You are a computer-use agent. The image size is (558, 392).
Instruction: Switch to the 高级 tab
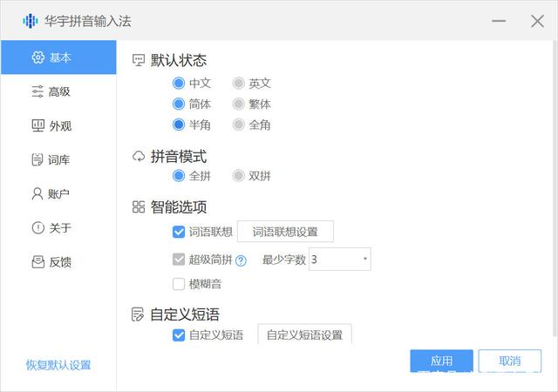pos(58,91)
